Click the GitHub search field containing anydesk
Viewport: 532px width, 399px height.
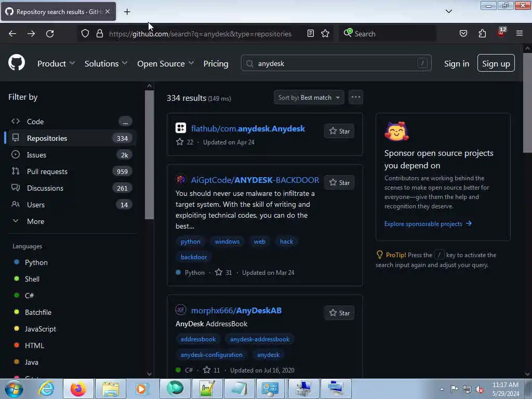click(x=336, y=63)
